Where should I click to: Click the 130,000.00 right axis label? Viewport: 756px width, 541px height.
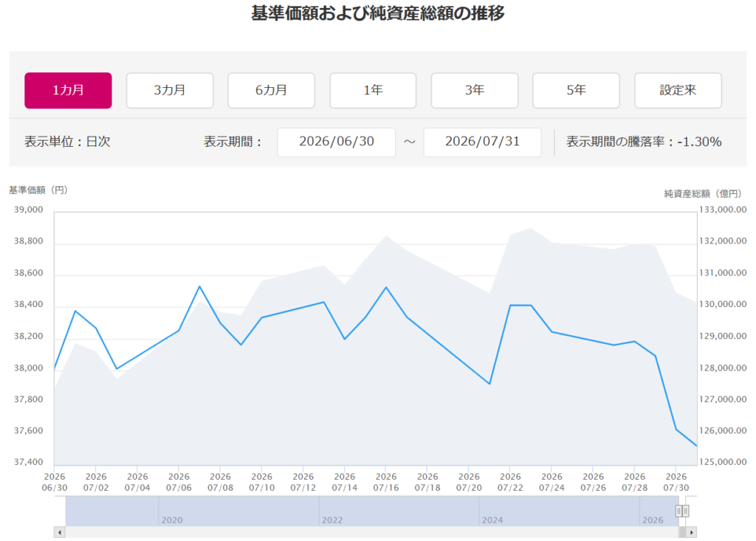point(723,304)
